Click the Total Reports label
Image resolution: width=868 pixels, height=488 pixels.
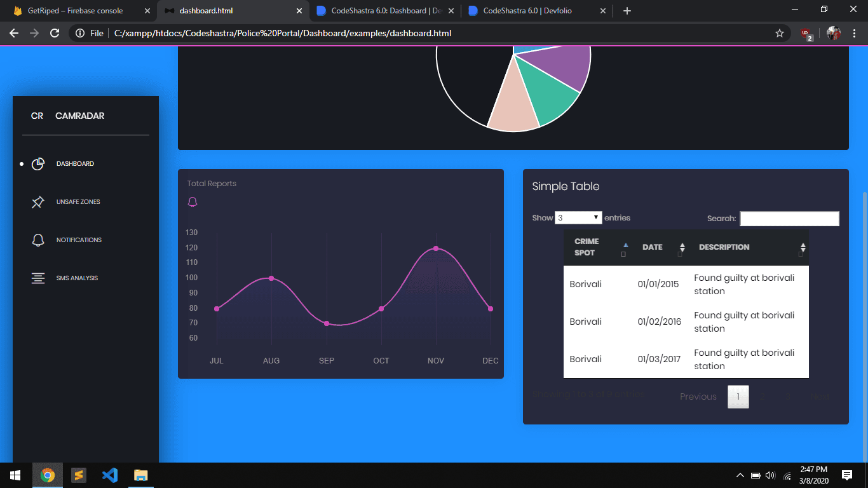point(212,184)
